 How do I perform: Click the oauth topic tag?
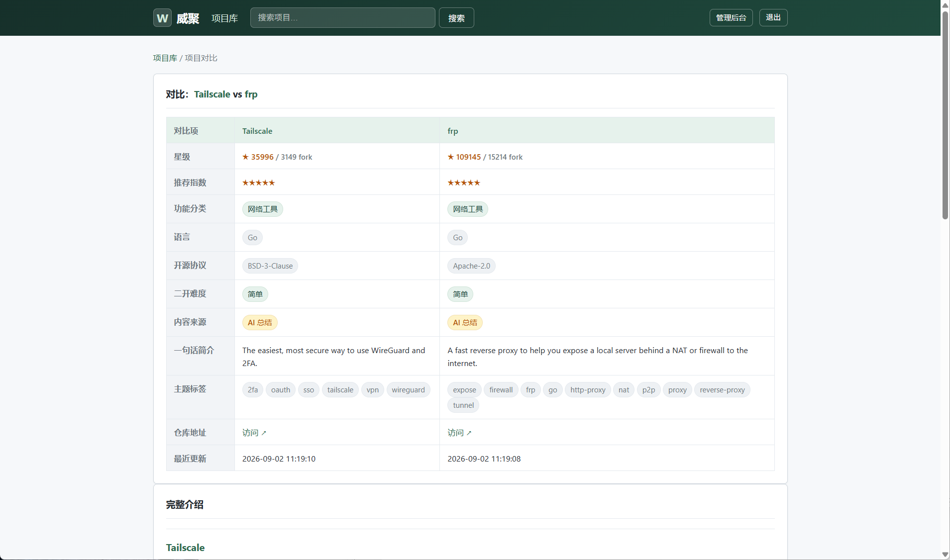[x=281, y=390]
